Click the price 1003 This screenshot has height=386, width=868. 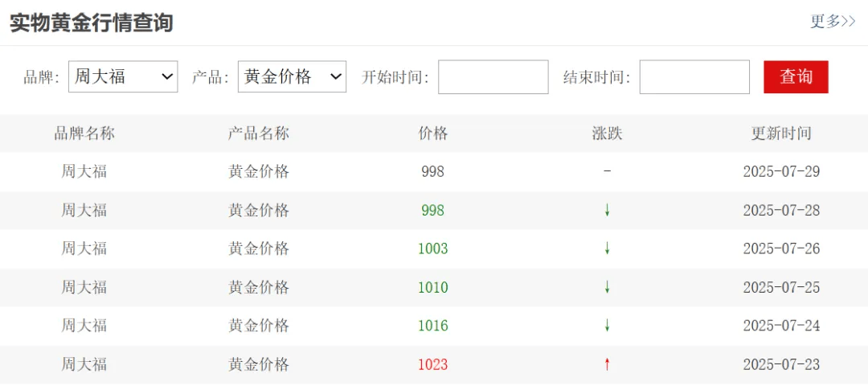tap(433, 248)
